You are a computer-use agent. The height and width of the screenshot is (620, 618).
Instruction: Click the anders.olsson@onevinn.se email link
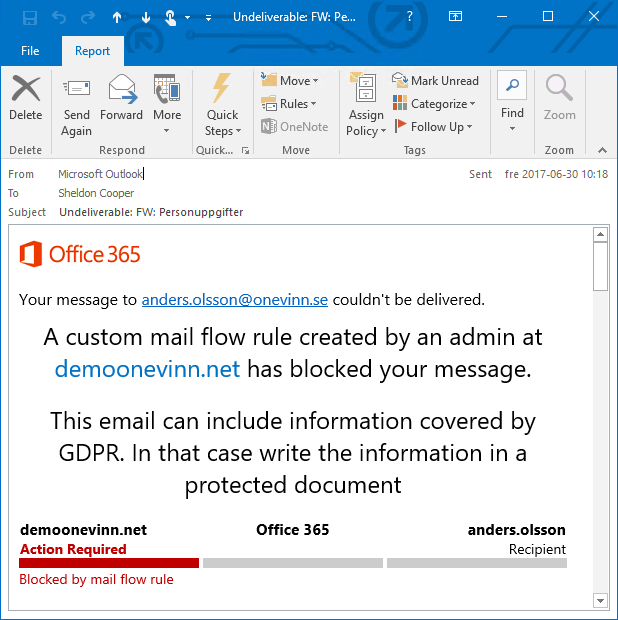pos(234,299)
